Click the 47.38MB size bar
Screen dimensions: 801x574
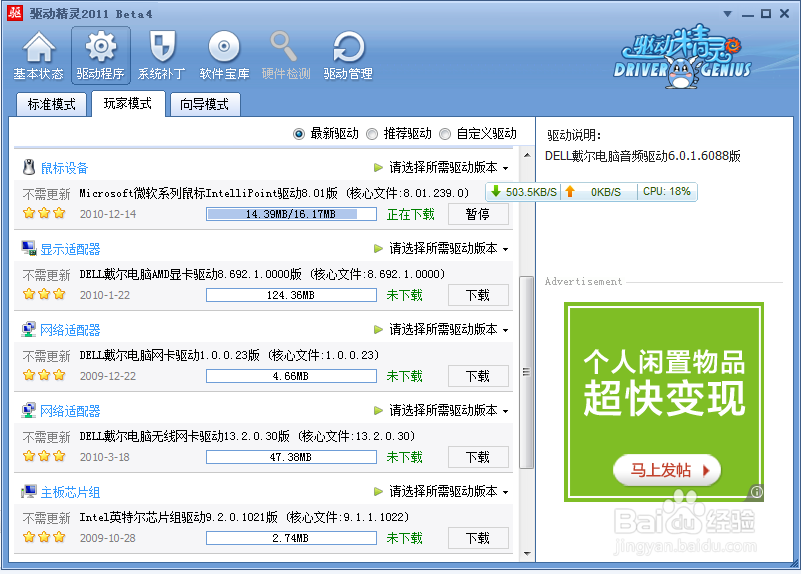coord(291,457)
